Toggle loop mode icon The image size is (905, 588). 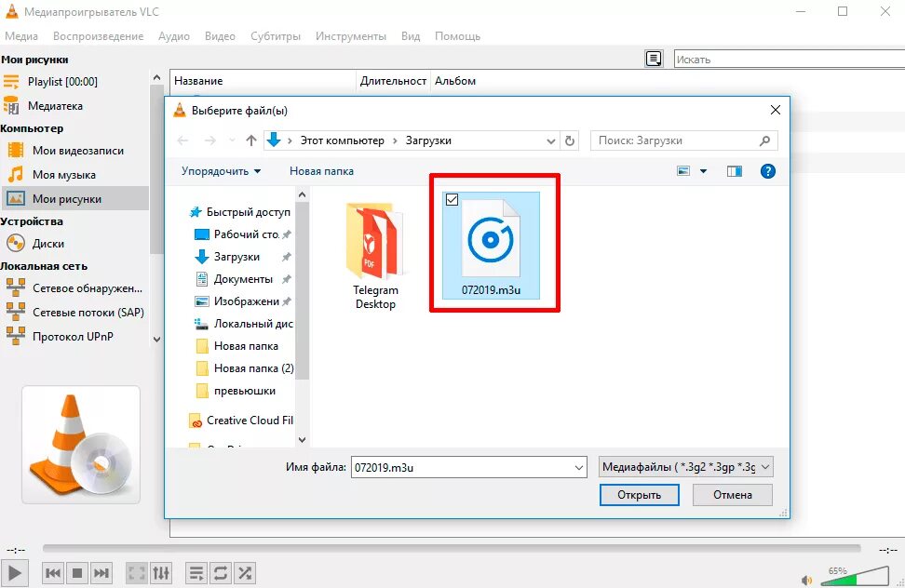221,573
